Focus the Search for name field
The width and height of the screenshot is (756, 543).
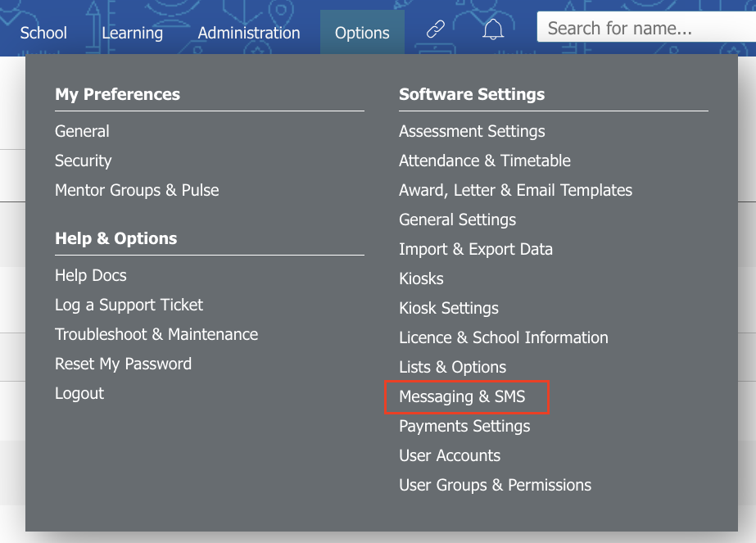coord(646,28)
